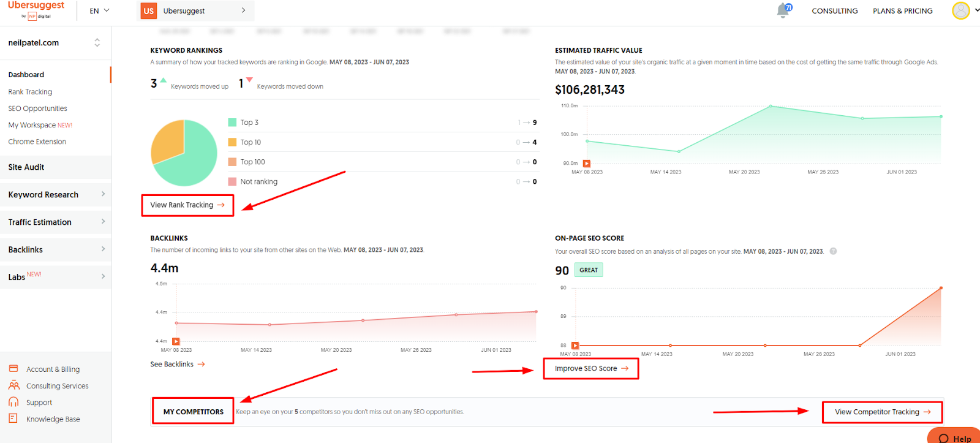Expand the Traffic Estimation section
The image size is (980, 443).
[x=56, y=222]
